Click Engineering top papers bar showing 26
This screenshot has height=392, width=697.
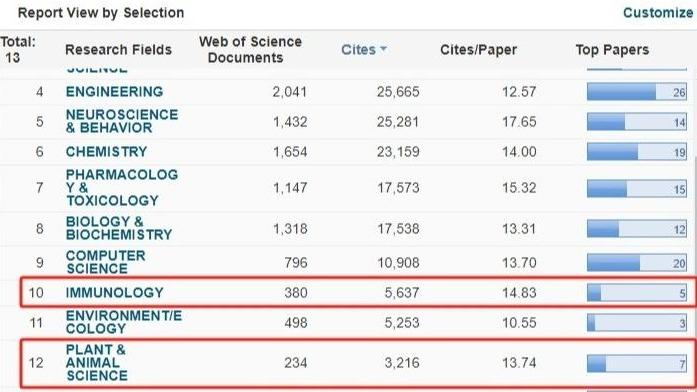coord(637,92)
